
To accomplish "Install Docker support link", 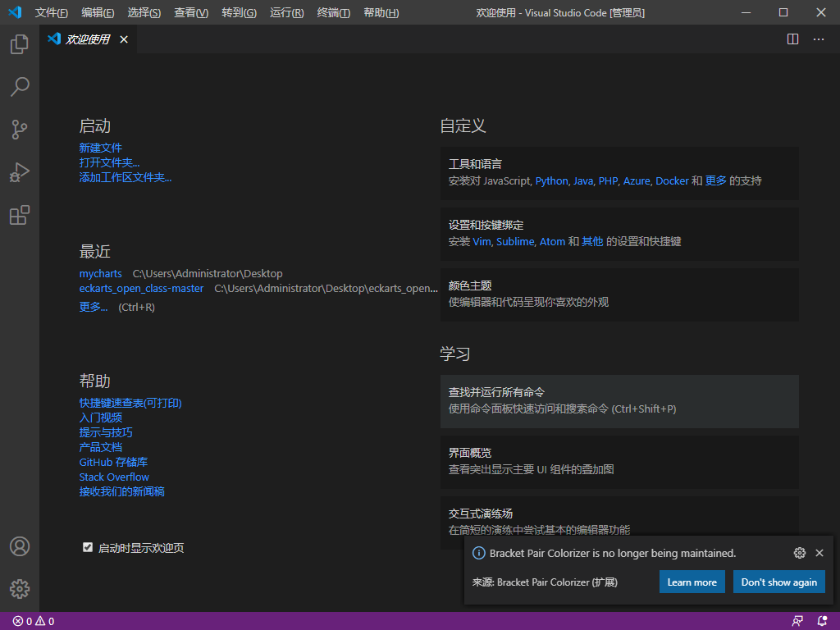I will [673, 181].
